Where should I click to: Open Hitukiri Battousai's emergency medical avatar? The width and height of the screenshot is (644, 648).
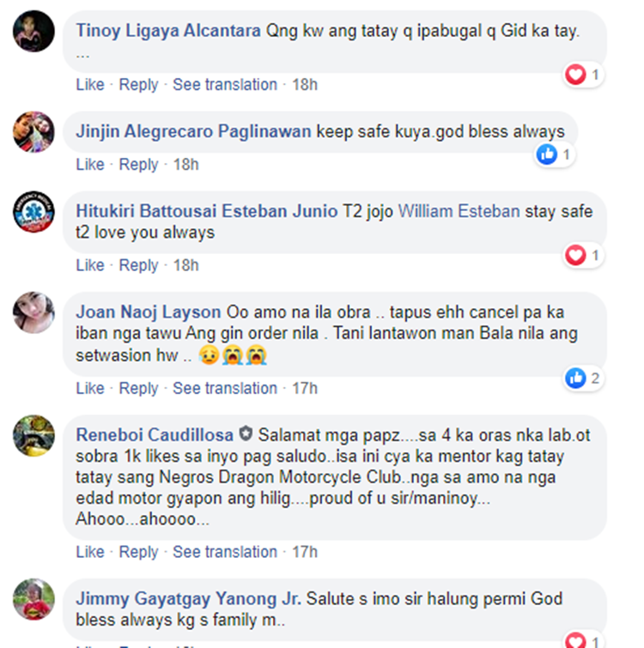(33, 212)
